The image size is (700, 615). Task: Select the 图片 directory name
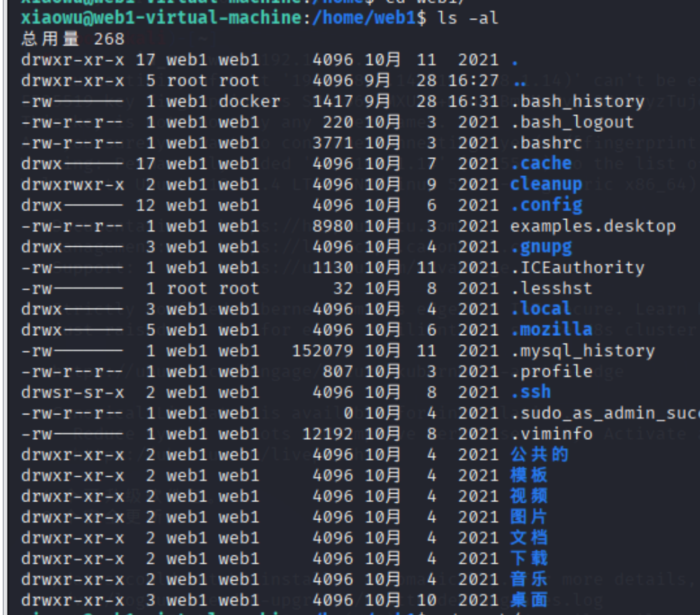(529, 517)
